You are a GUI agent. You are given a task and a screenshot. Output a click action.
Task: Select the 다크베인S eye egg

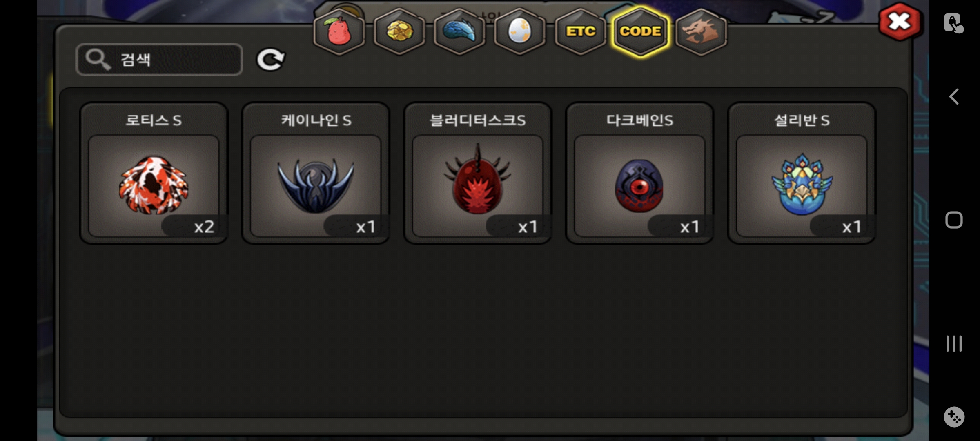(x=639, y=173)
